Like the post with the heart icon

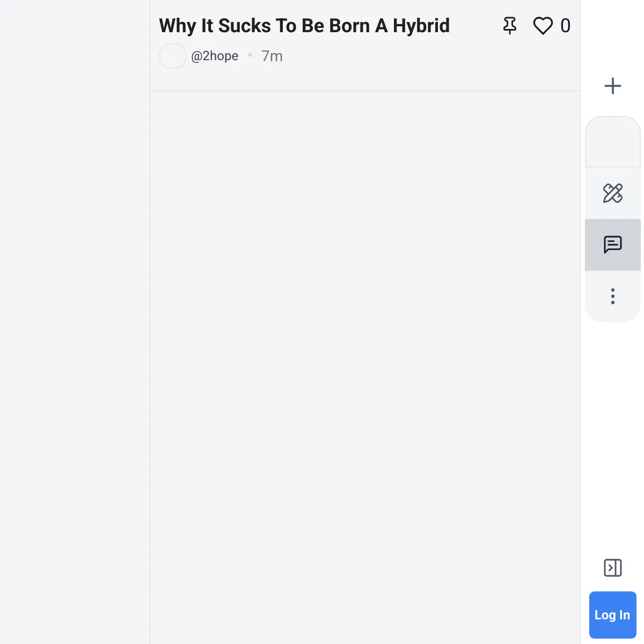[x=543, y=26]
